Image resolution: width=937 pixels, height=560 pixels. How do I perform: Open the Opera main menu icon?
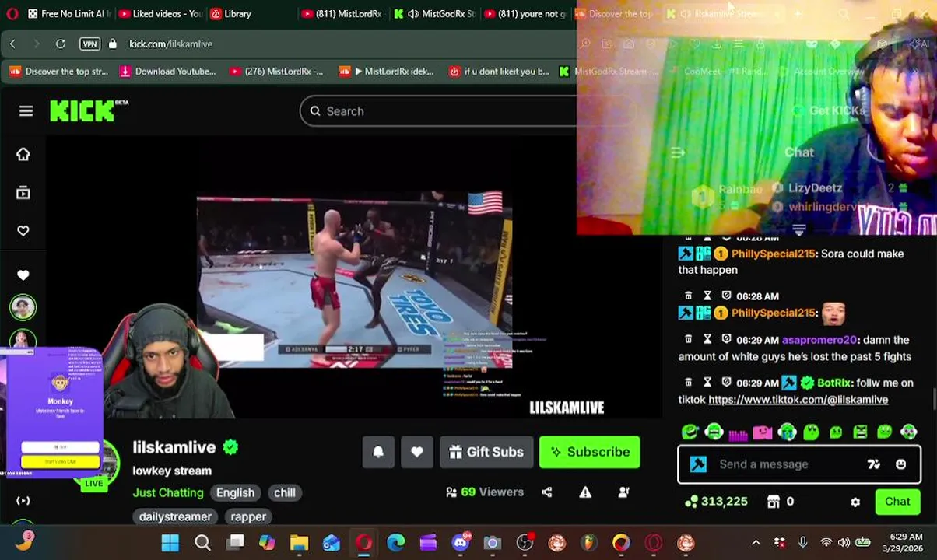[x=12, y=13]
